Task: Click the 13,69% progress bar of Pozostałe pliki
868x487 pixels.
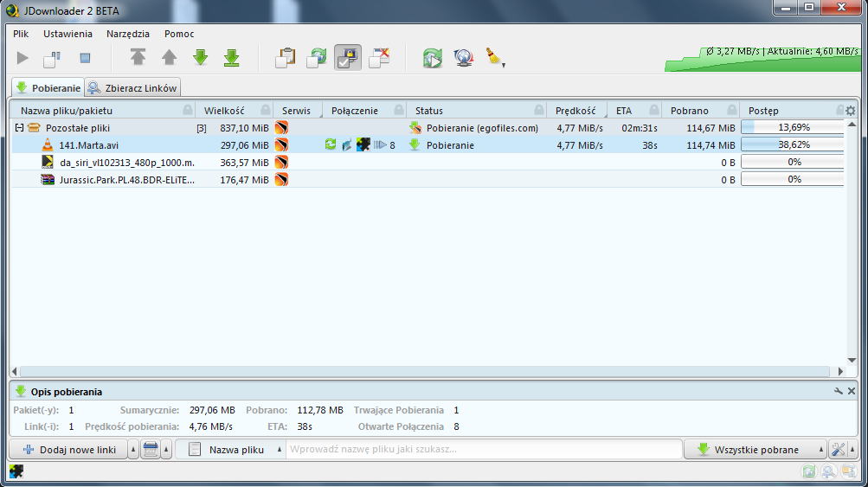Action: click(793, 127)
